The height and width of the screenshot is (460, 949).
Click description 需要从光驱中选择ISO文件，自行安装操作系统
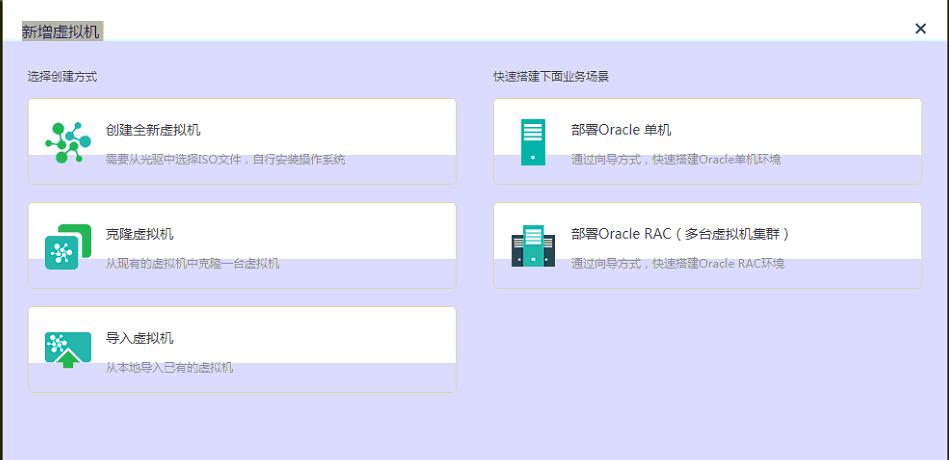pyautogui.click(x=226, y=160)
